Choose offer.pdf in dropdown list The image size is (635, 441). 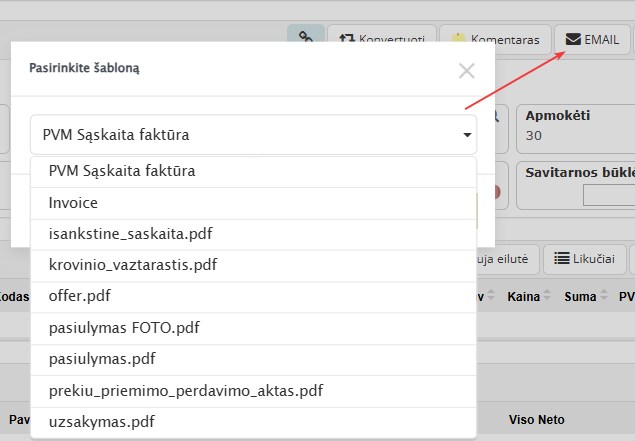tap(80, 297)
